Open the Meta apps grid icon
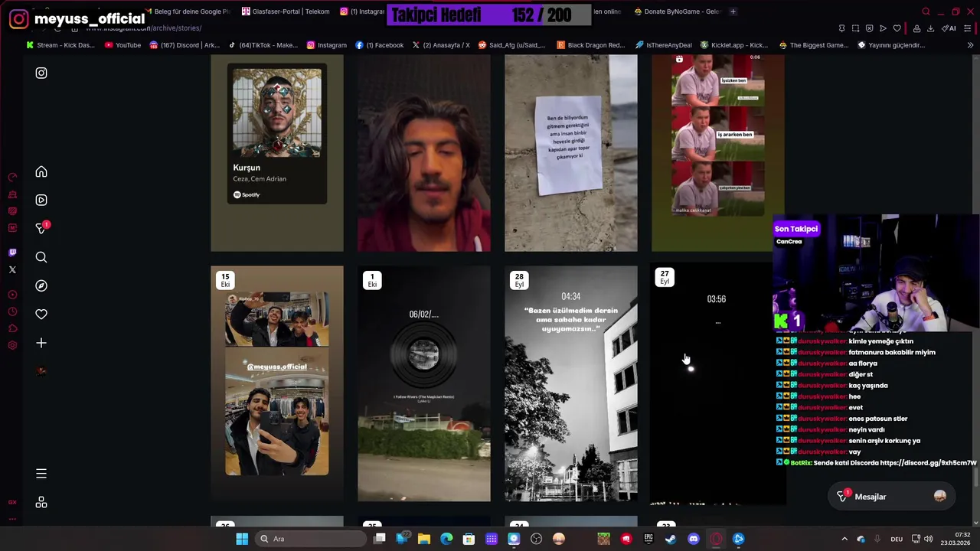980x551 pixels. (x=41, y=502)
